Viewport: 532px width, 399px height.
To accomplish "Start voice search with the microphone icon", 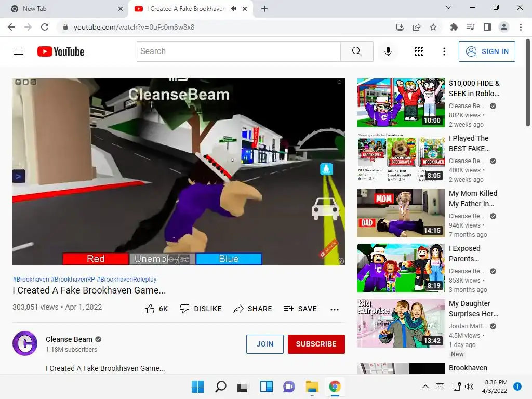I will (x=388, y=51).
